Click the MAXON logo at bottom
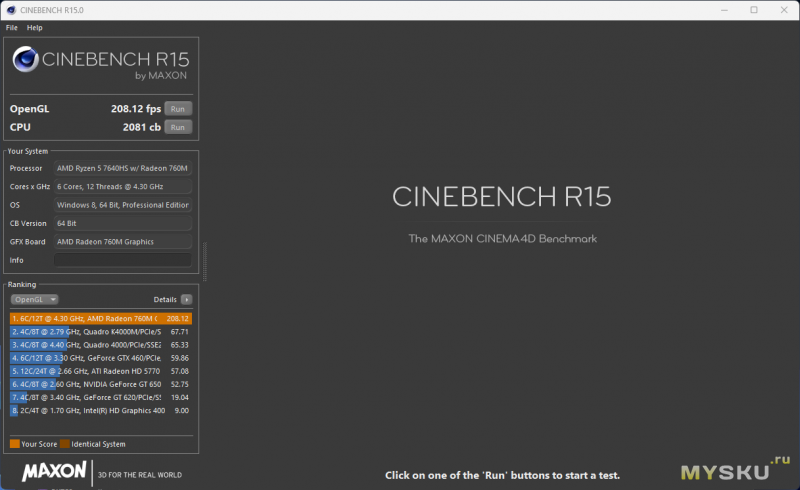This screenshot has width=800, height=490. click(54, 471)
